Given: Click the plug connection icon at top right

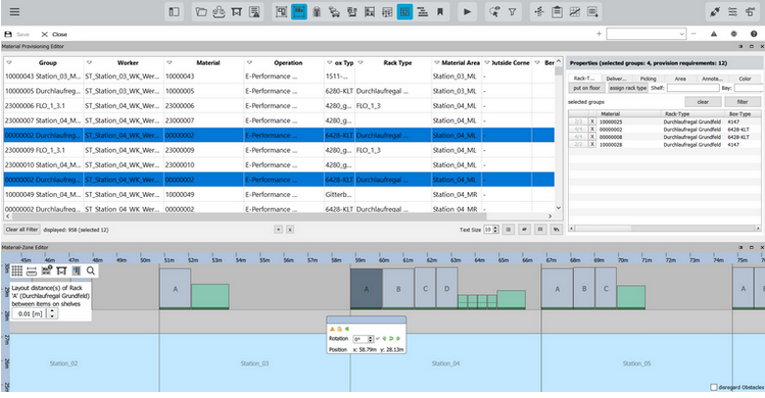Looking at the screenshot, I should coord(715,12).
